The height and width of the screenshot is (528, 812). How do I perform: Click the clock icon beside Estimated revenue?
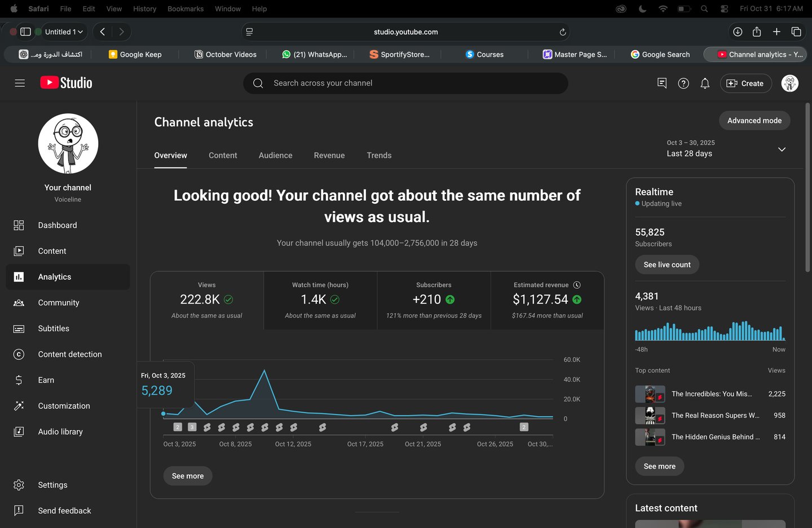577,285
